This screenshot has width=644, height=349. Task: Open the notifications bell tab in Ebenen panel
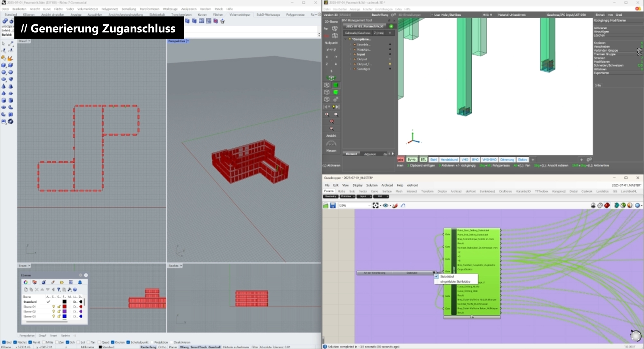[x=80, y=282]
